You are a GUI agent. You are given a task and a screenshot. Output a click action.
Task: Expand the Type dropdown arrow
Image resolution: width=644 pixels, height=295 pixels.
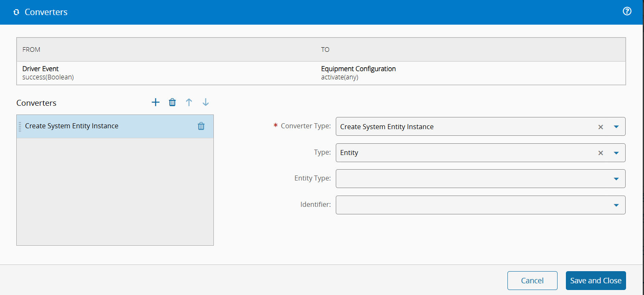coord(616,153)
